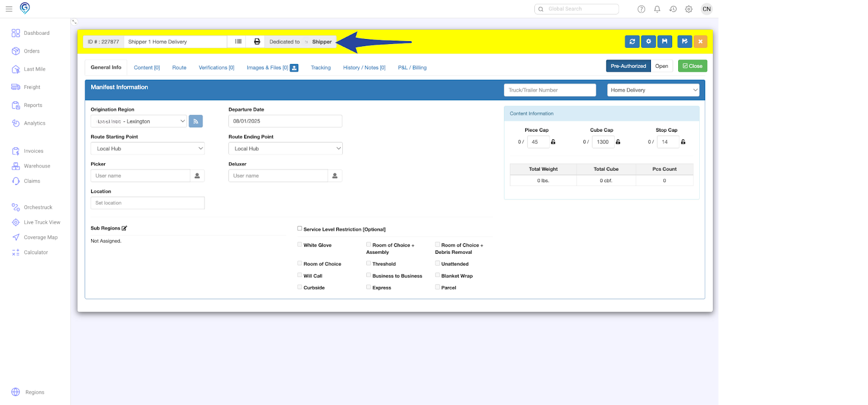Click the blue refresh manifest icon

[x=632, y=42]
